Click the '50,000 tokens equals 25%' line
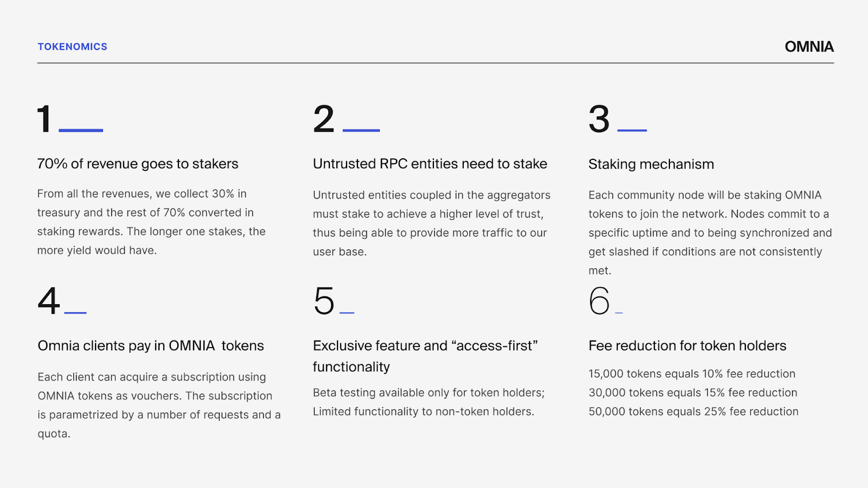Viewport: 868px width, 488px height. (x=693, y=412)
